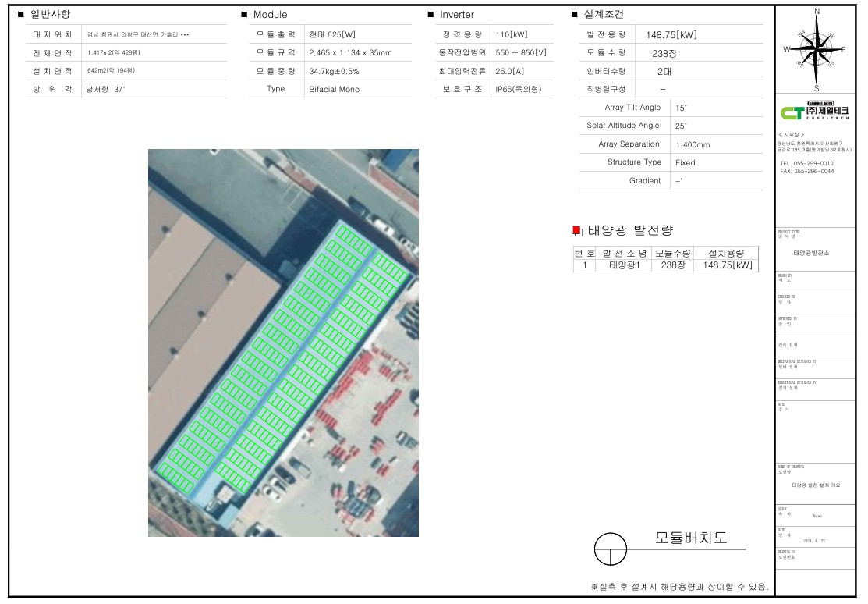The width and height of the screenshot is (868, 604).
Task: Click the 모듈배치도 drawing title text
Action: click(x=690, y=538)
